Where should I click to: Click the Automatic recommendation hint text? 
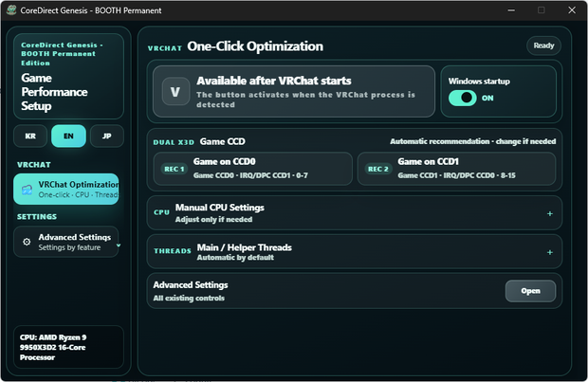(x=473, y=141)
